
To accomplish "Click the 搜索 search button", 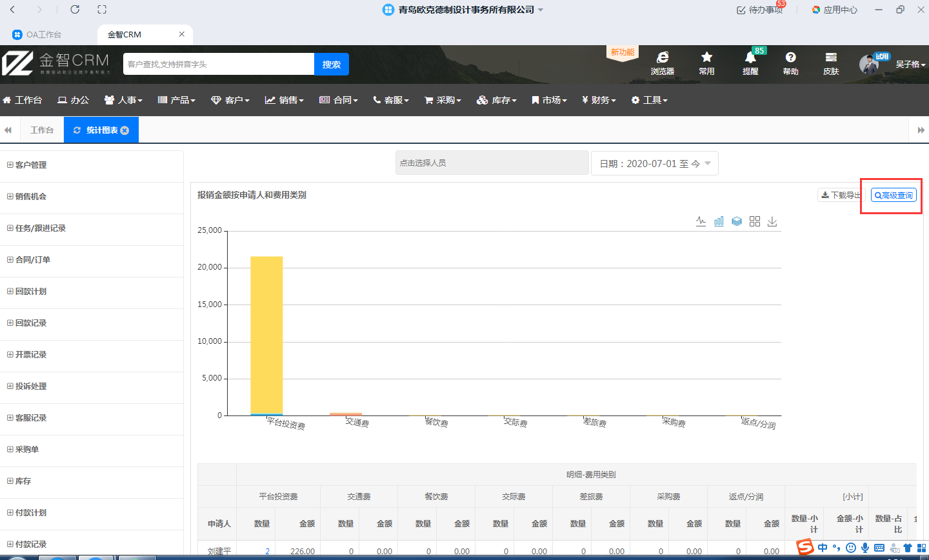I will (x=332, y=64).
